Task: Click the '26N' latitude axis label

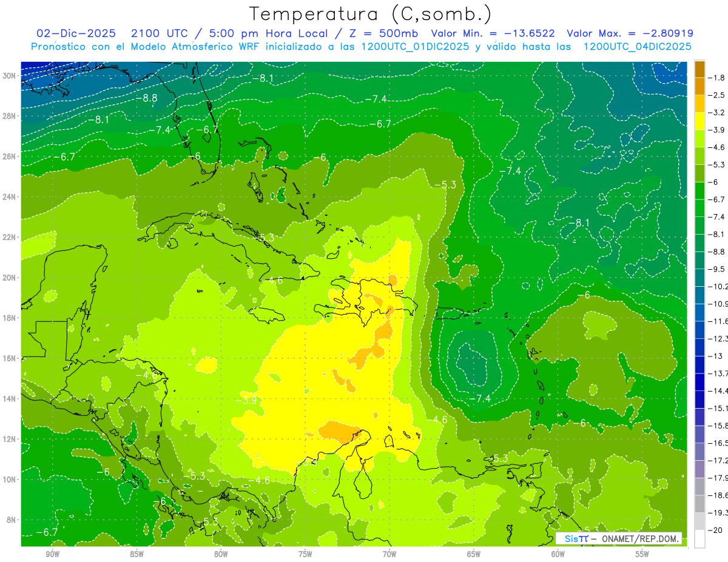Action: click(8, 156)
